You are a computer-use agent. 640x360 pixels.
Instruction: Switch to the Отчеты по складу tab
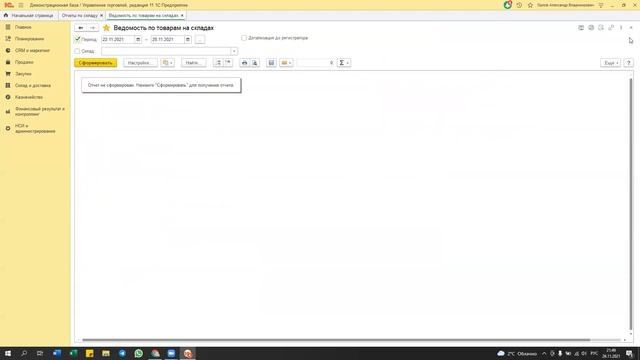(80, 16)
